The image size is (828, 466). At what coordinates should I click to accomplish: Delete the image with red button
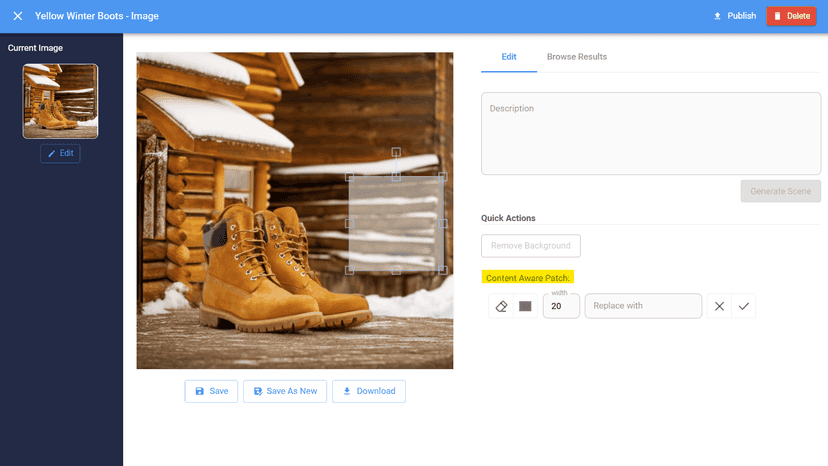point(791,16)
